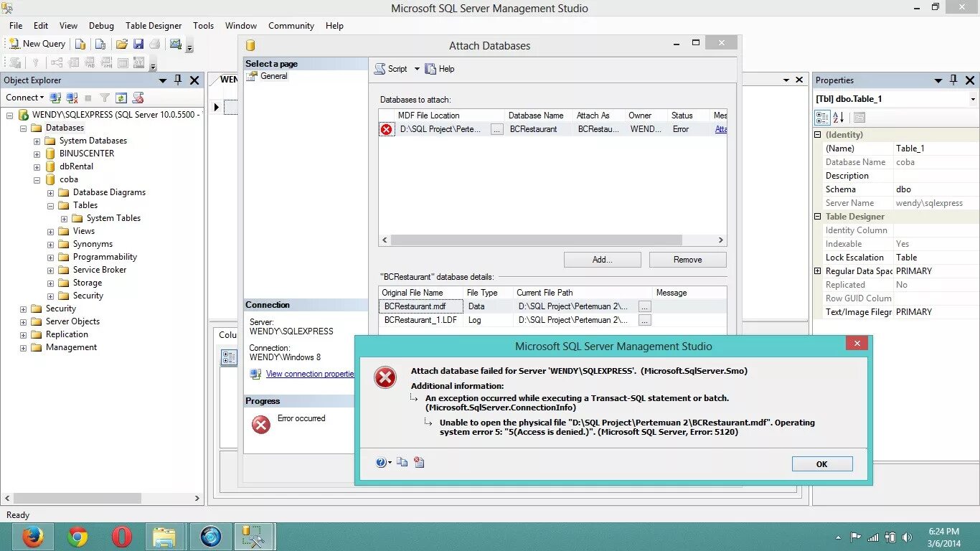The width and height of the screenshot is (980, 551).
Task: Toggle auto-hide pin on Object Explorer
Action: click(x=179, y=80)
